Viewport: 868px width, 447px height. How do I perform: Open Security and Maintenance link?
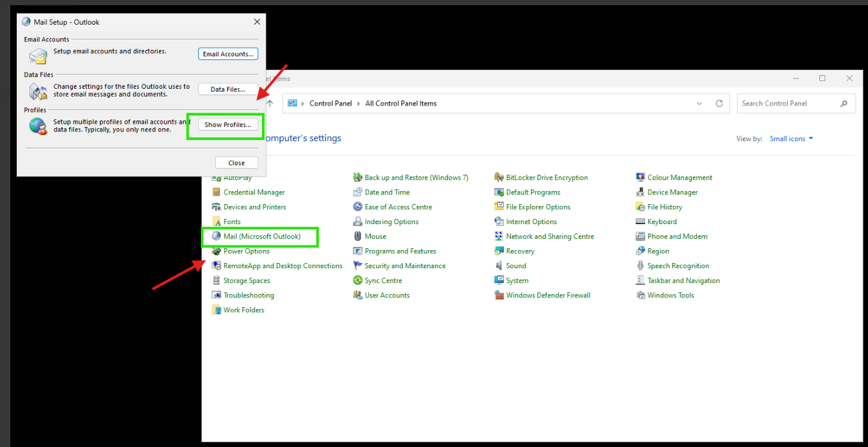point(405,266)
